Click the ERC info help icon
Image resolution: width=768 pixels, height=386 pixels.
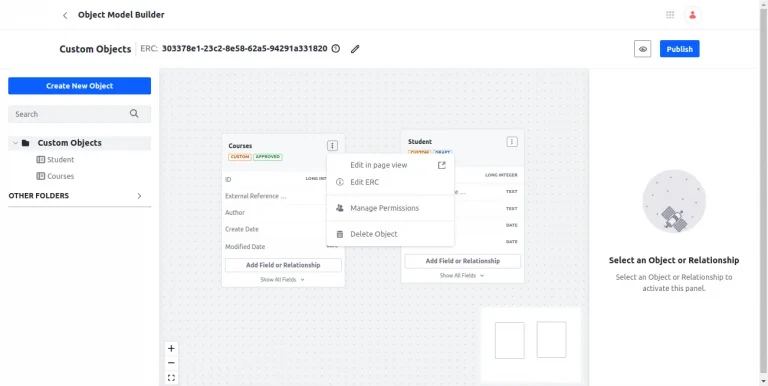pos(336,48)
